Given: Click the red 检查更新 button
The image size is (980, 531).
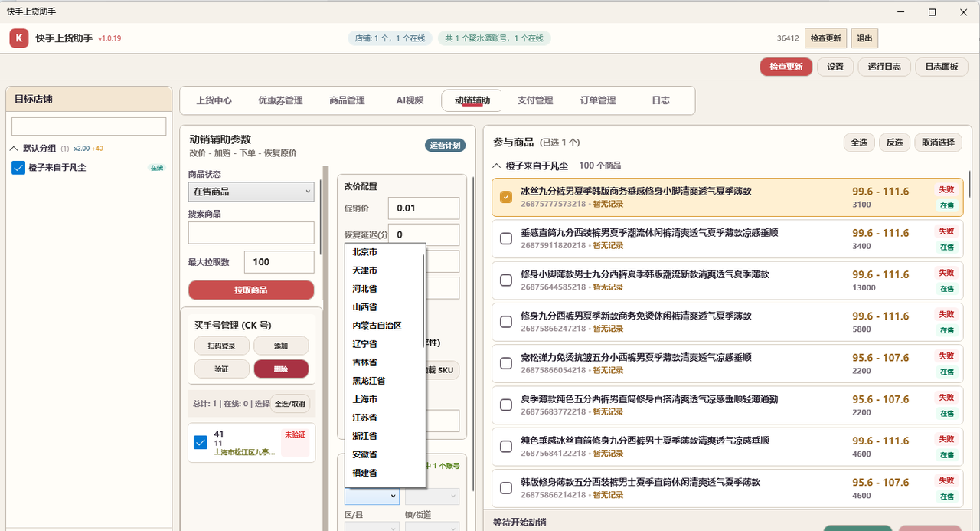Looking at the screenshot, I should (786, 67).
